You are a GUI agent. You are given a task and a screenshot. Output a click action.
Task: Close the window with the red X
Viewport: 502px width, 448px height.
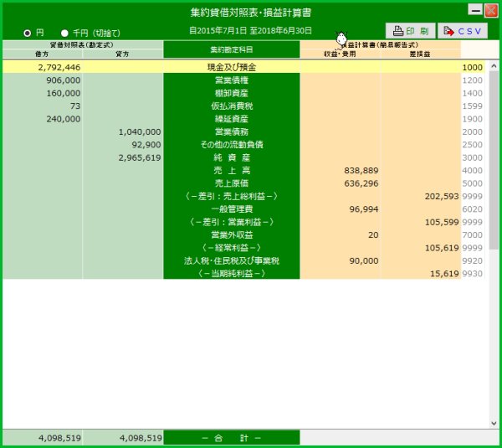tap(490, 11)
